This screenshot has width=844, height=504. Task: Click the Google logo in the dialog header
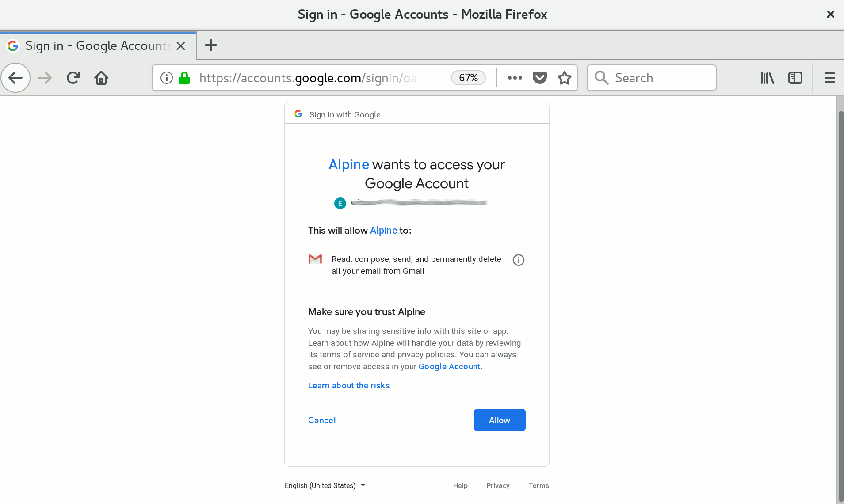pyautogui.click(x=298, y=114)
